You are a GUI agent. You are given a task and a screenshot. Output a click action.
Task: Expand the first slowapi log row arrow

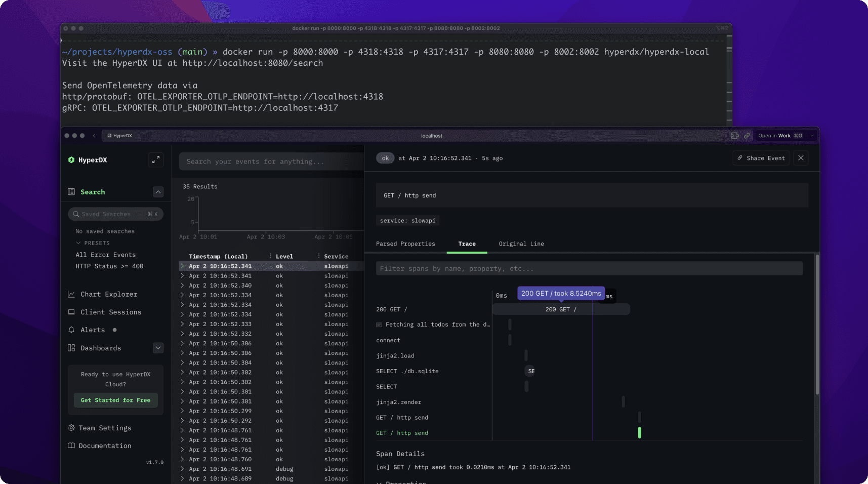pos(183,266)
